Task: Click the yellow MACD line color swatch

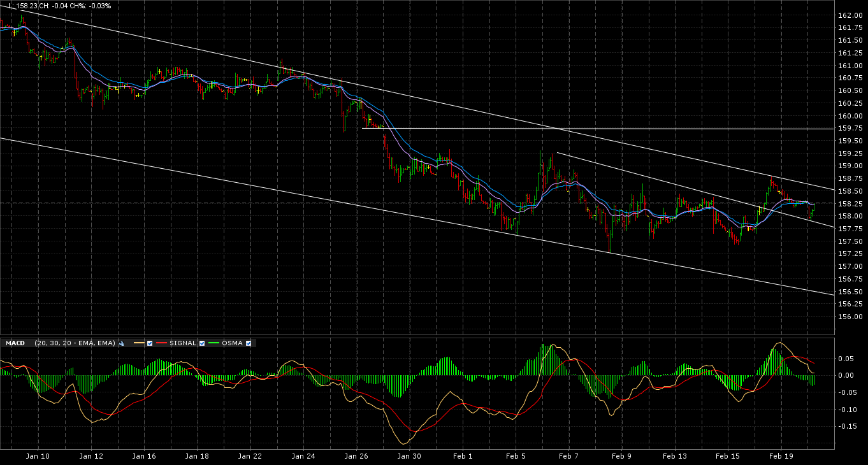Action: (139, 343)
